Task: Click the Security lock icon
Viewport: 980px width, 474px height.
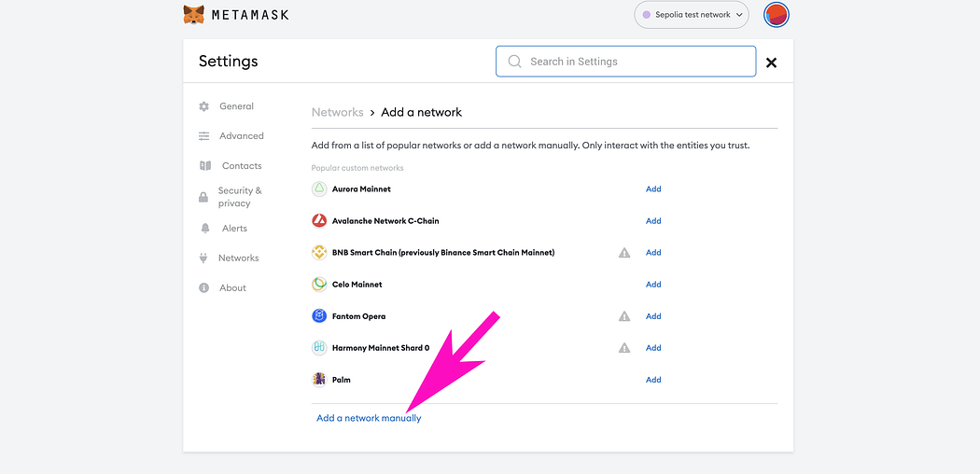Action: point(203,197)
